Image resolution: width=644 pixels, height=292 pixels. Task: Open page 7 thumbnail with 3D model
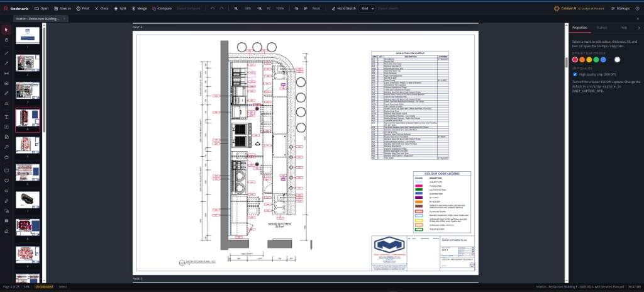click(x=28, y=200)
